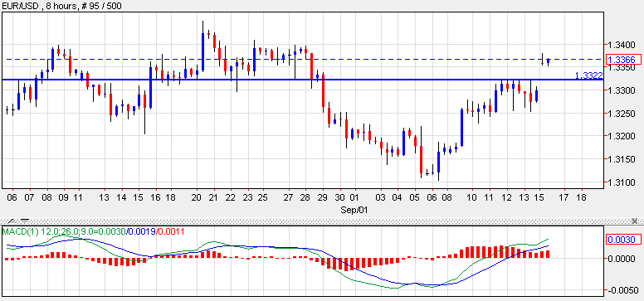This screenshot has width=644, height=301.
Task: Click the 03 date axis label
Action: 381,197
